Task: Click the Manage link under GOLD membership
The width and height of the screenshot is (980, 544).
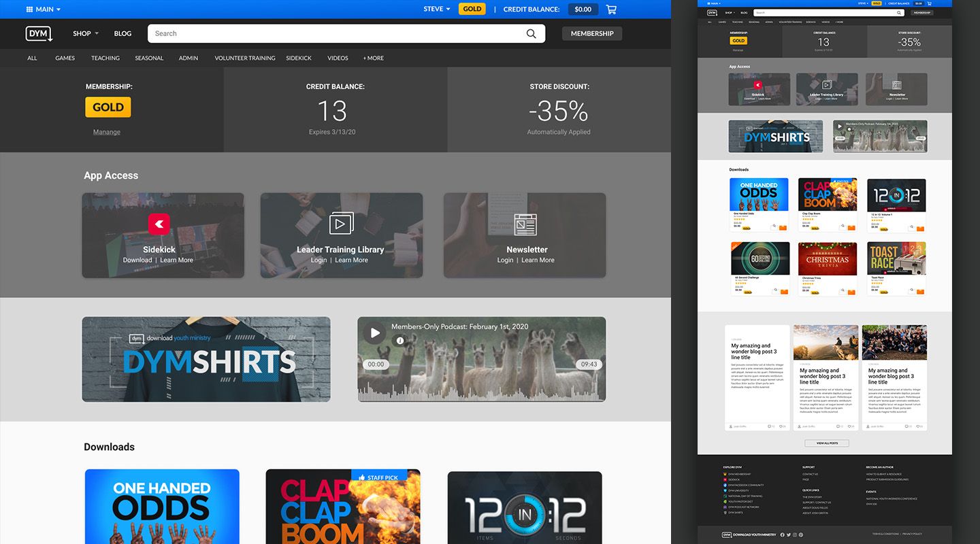Action: (107, 131)
